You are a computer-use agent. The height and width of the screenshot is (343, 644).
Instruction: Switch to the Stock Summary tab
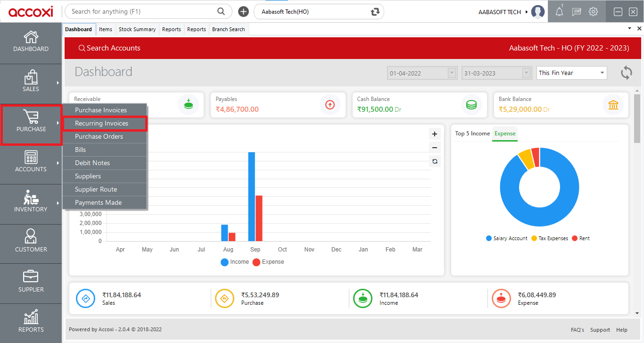(137, 29)
